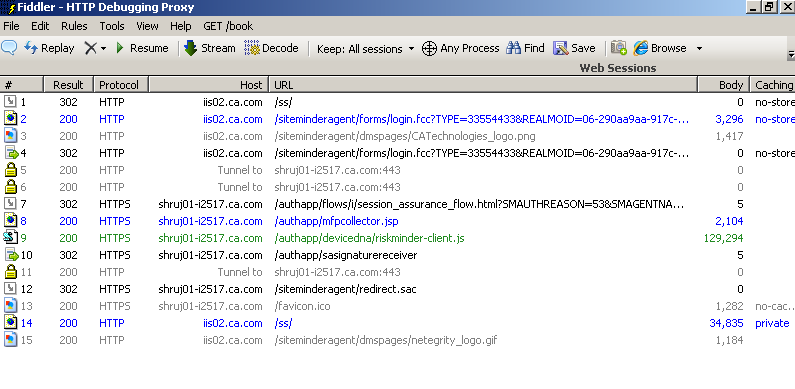The image size is (795, 389).
Task: Select session 2 HTML page icon
Action: [11, 119]
